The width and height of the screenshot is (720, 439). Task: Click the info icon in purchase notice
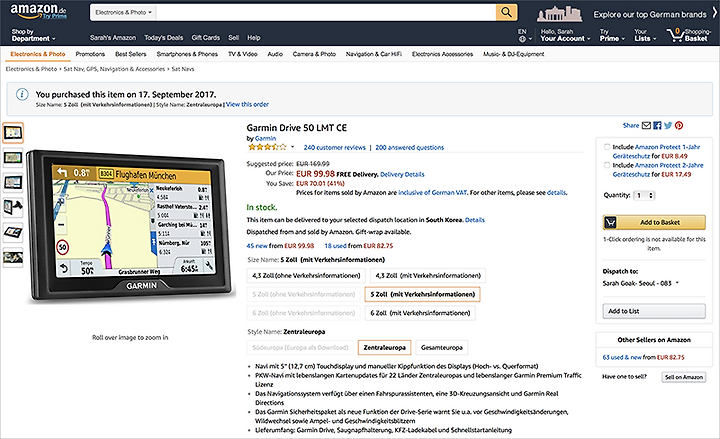(x=22, y=94)
